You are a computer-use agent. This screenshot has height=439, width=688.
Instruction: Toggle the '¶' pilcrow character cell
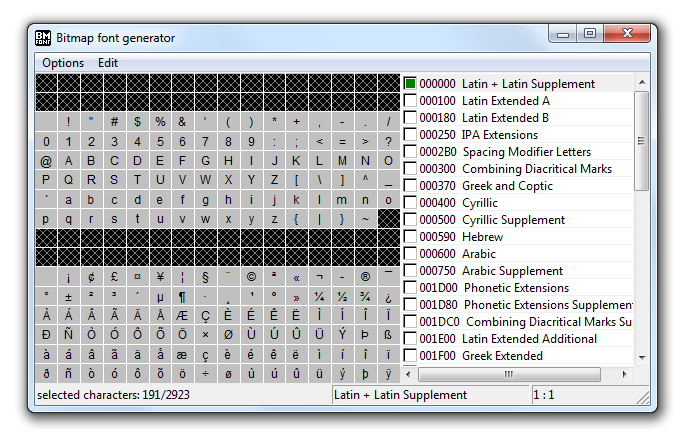(x=183, y=297)
